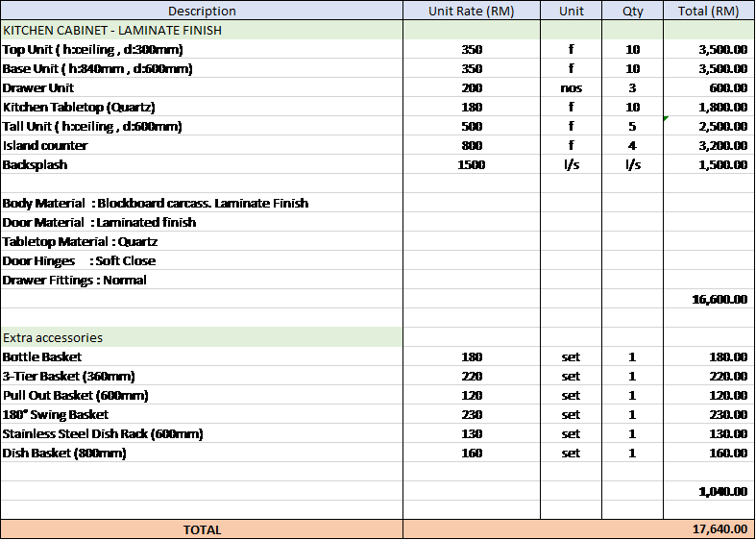Click first item description directly below Extra accessories
This screenshot has height=540, width=756.
[x=202, y=356]
